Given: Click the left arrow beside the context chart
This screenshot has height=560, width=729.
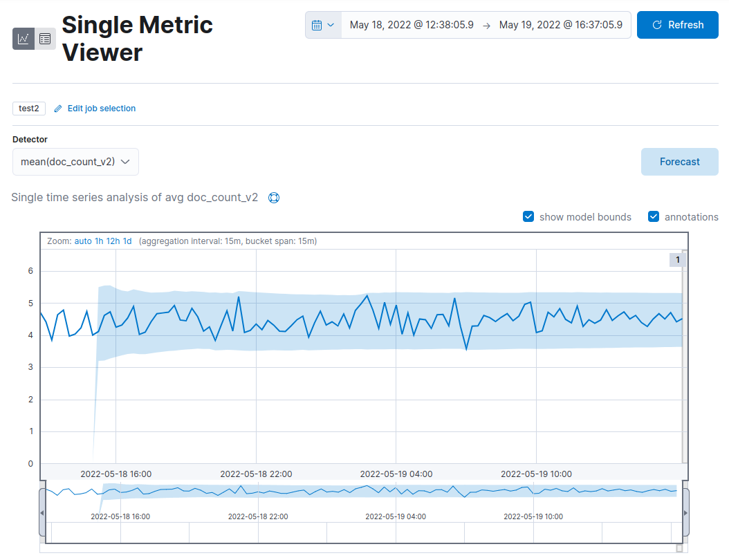Looking at the screenshot, I should 42,513.
